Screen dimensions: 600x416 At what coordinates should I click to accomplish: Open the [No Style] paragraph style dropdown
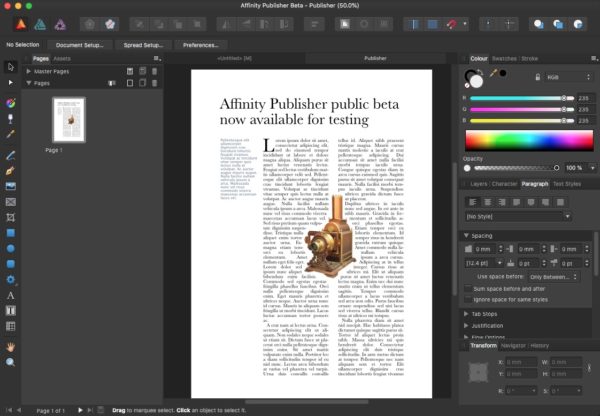tap(518, 217)
